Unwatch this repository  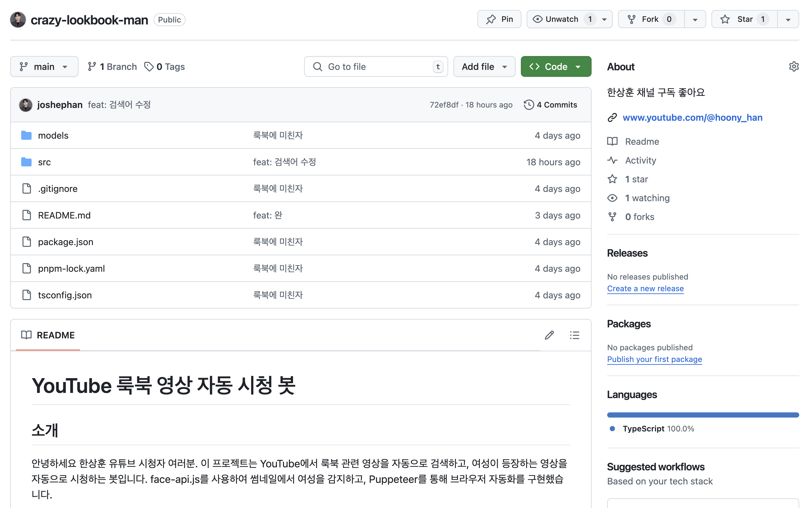(562, 19)
